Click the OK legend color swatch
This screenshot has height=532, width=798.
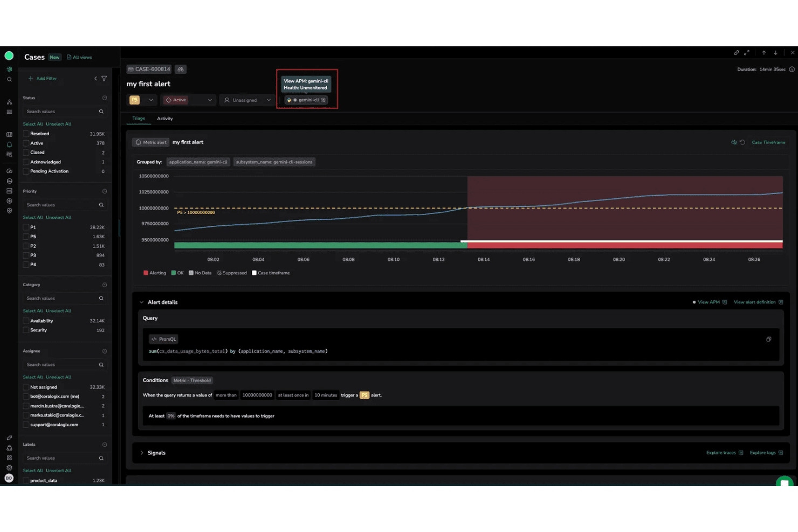point(174,273)
